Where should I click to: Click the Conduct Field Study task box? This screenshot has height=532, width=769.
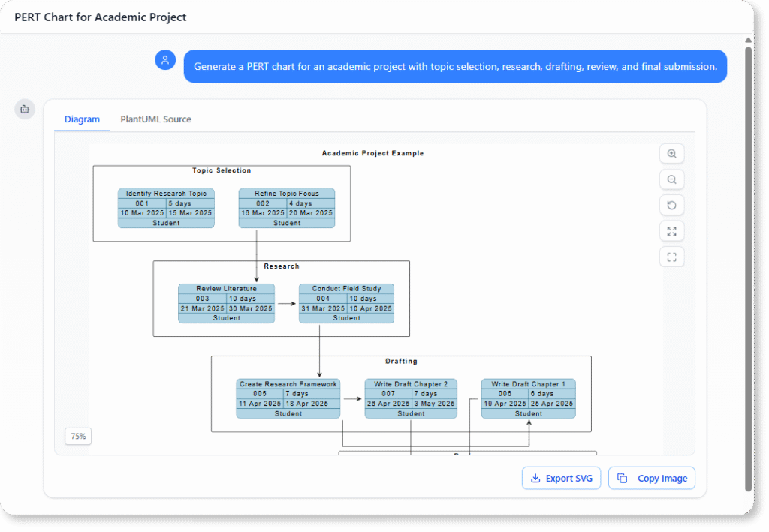tap(346, 303)
